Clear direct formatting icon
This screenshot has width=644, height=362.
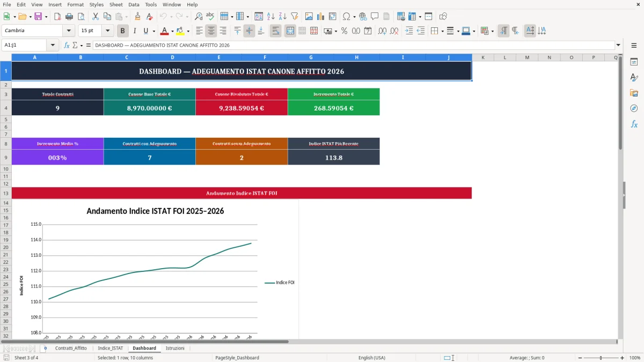150,17
